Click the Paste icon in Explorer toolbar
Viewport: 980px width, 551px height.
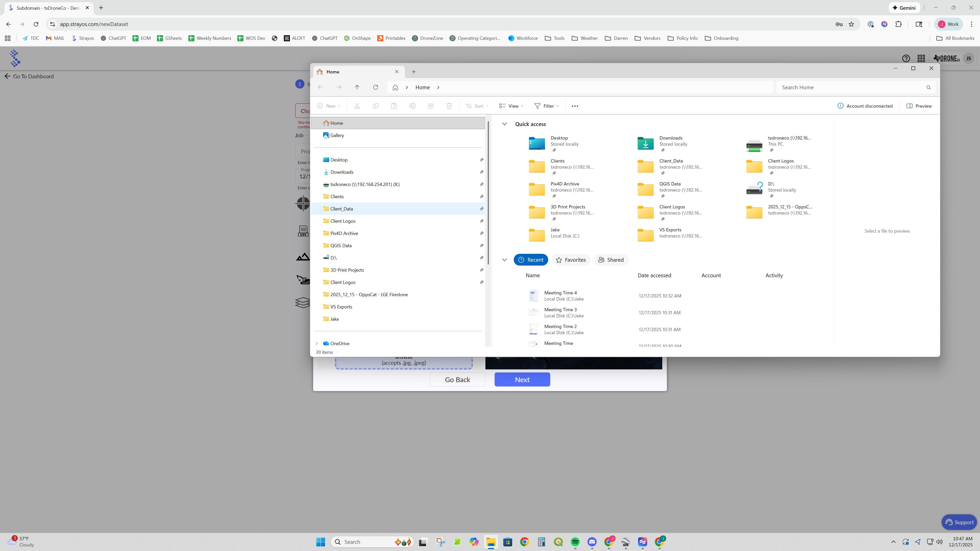pos(394,106)
